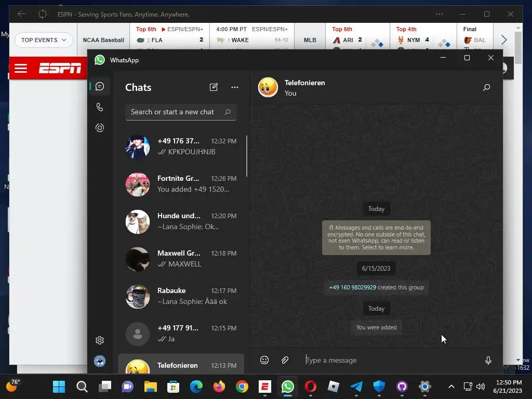Click the ESPN page vertical scrollbar
The width and height of the screenshot is (532, 399).
click(518, 47)
